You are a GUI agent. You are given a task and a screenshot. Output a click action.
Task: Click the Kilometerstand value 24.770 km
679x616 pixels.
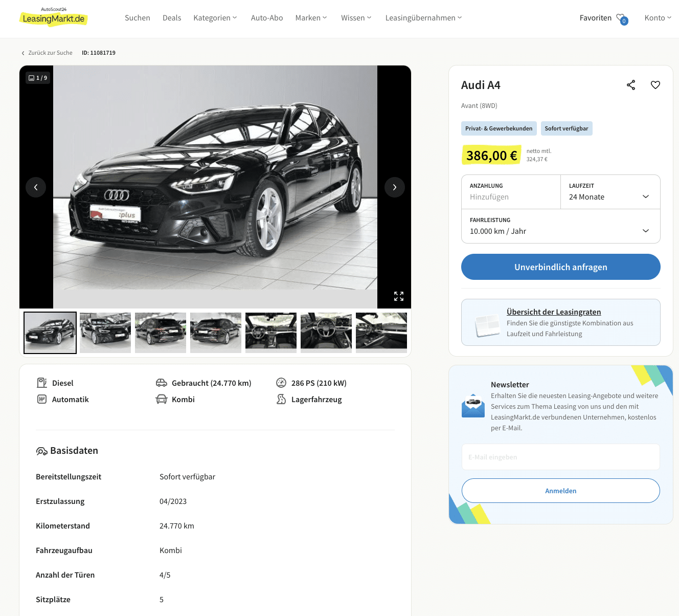[x=177, y=526]
